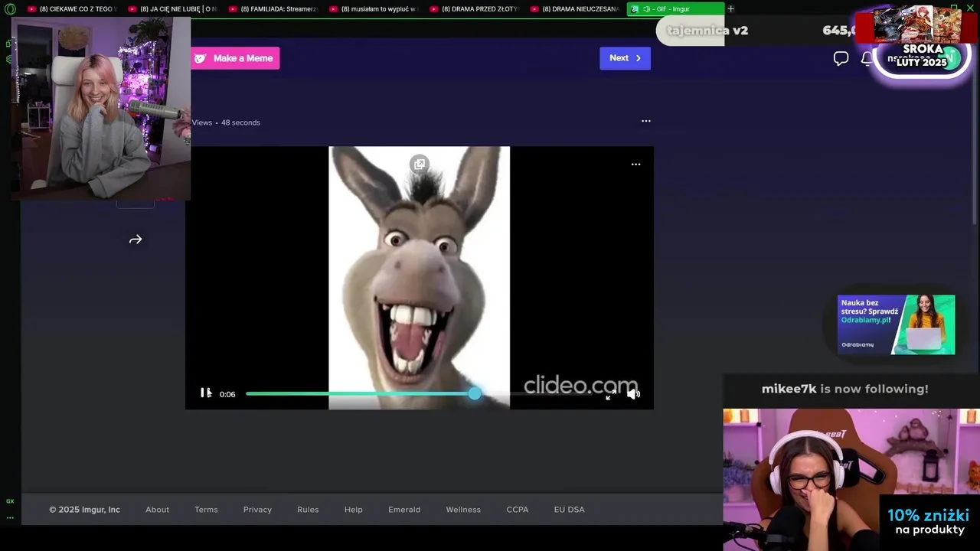This screenshot has height=551, width=980.
Task: Switch to the 'DRAMA PRZED ZŁOTYM' browser tab
Action: click(x=473, y=9)
